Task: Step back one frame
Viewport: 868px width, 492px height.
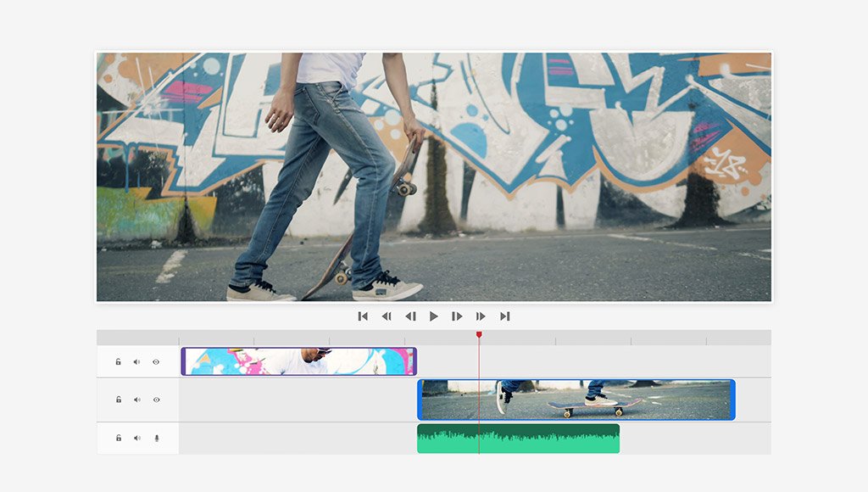Action: 412,316
